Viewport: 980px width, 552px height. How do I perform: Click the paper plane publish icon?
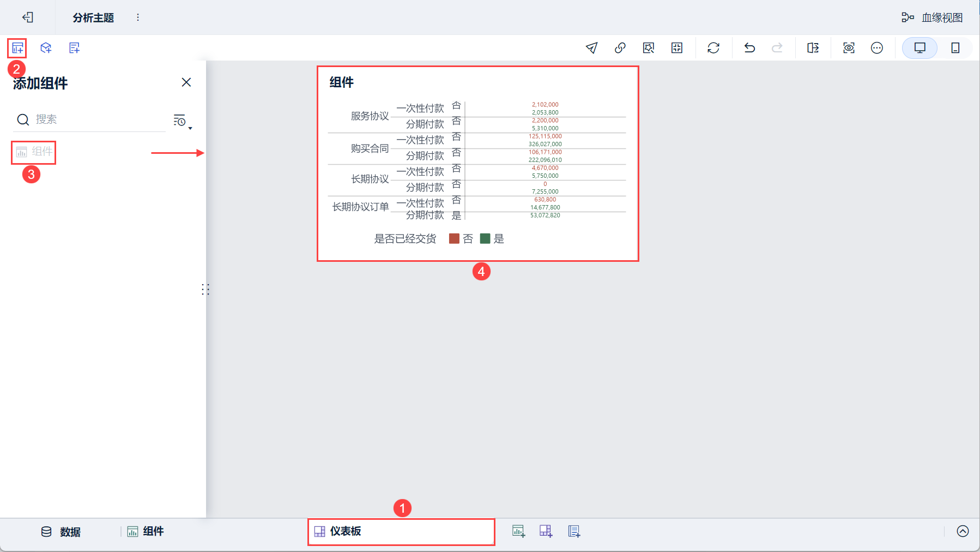coord(591,48)
